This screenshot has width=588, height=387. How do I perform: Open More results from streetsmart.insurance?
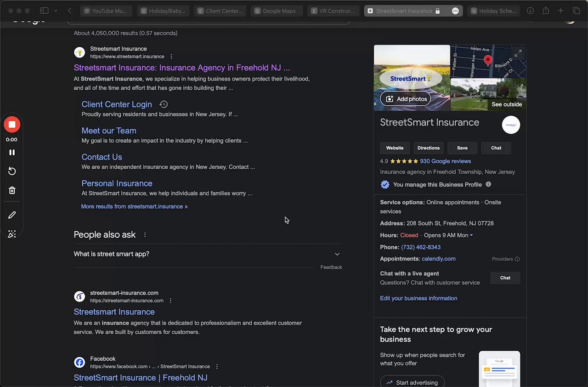click(134, 206)
